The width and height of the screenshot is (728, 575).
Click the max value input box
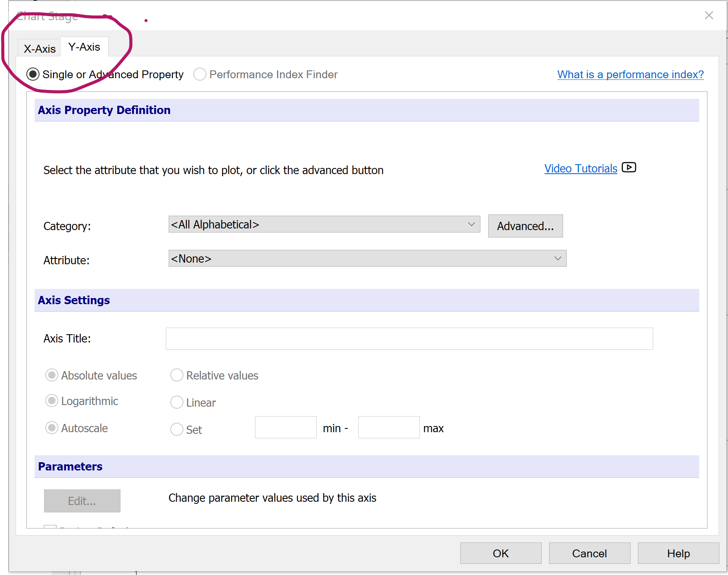pos(389,428)
